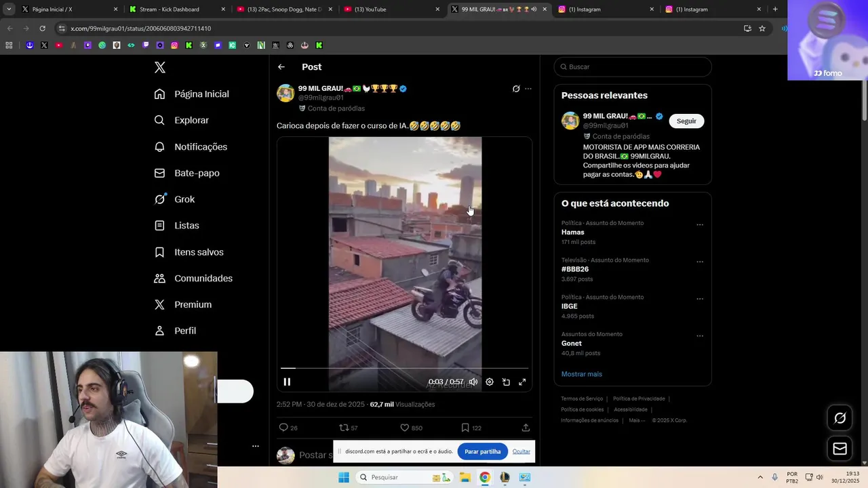Bookmark this page with the star icon

762,28
